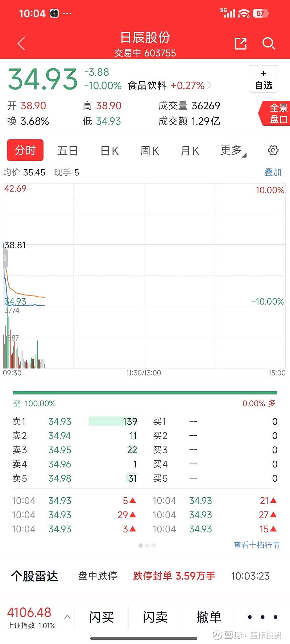This screenshot has height=644, width=290.
Task: Switch to the 日K tab
Action: (109, 151)
